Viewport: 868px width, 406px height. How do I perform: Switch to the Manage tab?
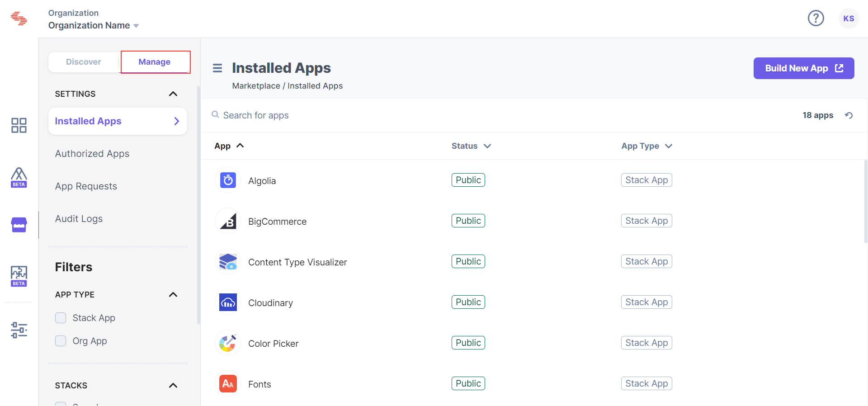point(155,62)
